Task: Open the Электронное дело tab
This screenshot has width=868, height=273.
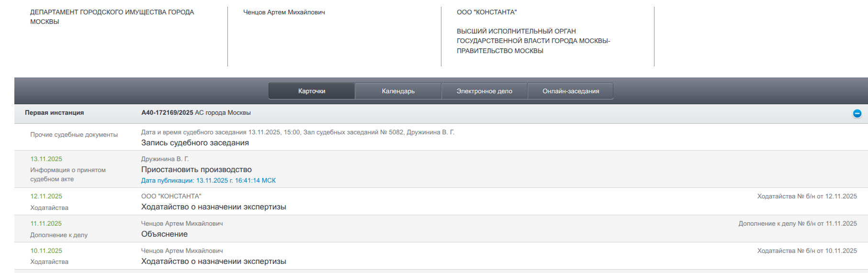Action: pyautogui.click(x=484, y=91)
